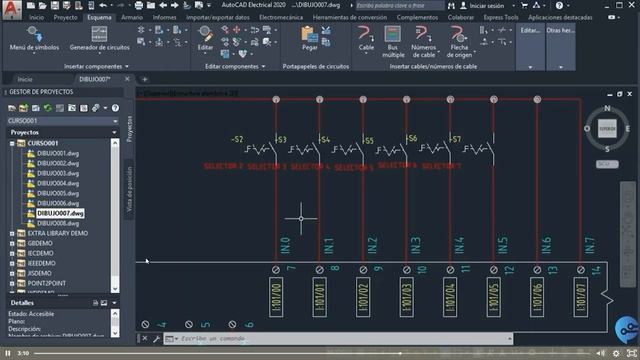Click the help question mark in title bar
Image resolution: width=640 pixels, height=360 pixels.
559,6
